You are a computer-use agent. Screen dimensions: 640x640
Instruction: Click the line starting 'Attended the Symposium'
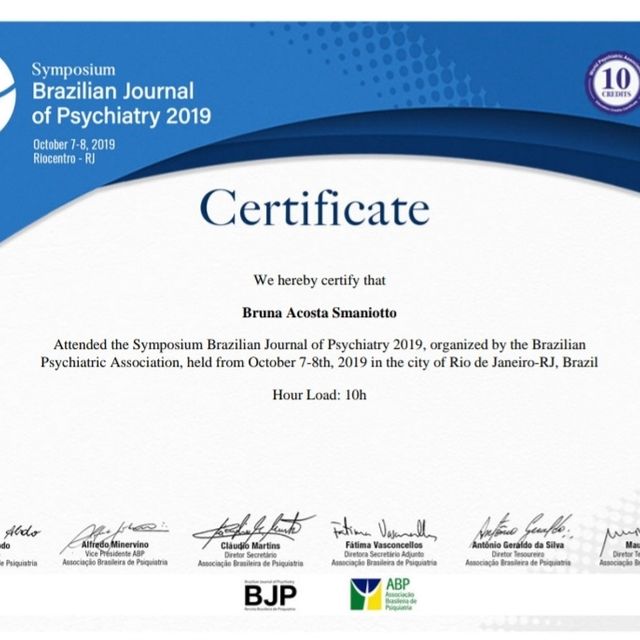click(x=320, y=345)
